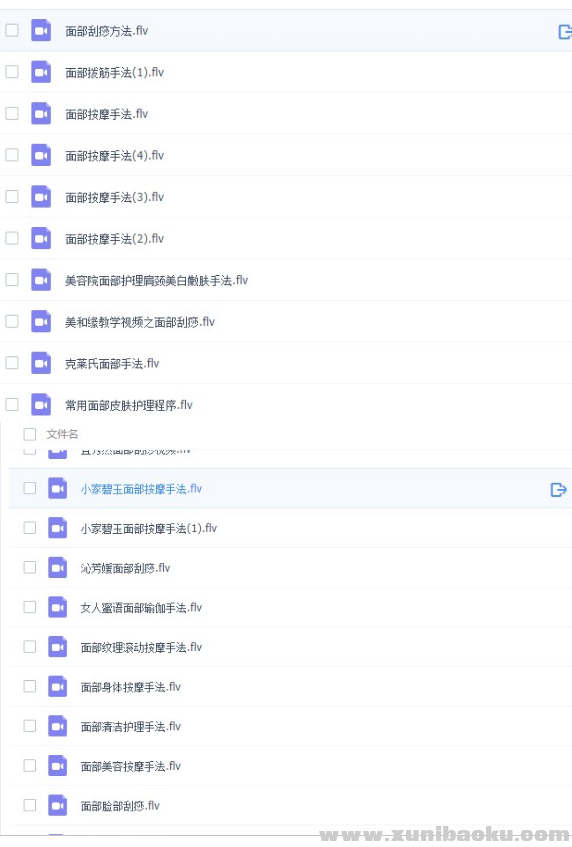
Task: Click the video icon beside 小家碧玉面部按摩手法(1).flv
Action: [58, 528]
